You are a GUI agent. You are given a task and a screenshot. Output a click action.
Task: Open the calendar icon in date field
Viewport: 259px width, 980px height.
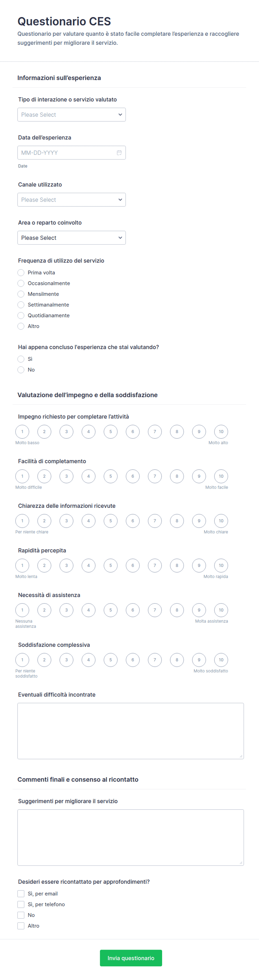pos(119,153)
